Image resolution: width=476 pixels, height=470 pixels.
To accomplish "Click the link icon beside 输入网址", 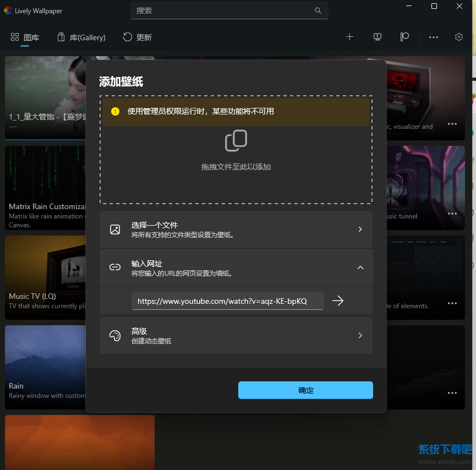I will point(115,267).
